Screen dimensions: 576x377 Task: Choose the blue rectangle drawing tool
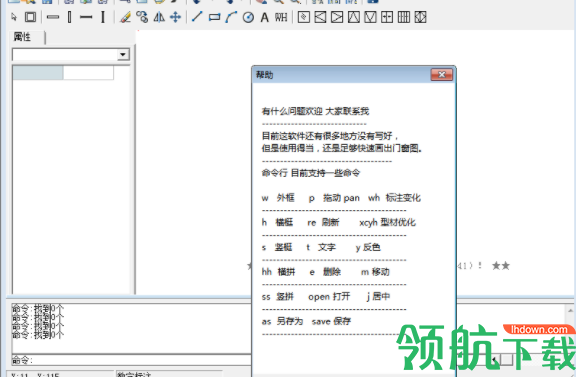point(214,17)
